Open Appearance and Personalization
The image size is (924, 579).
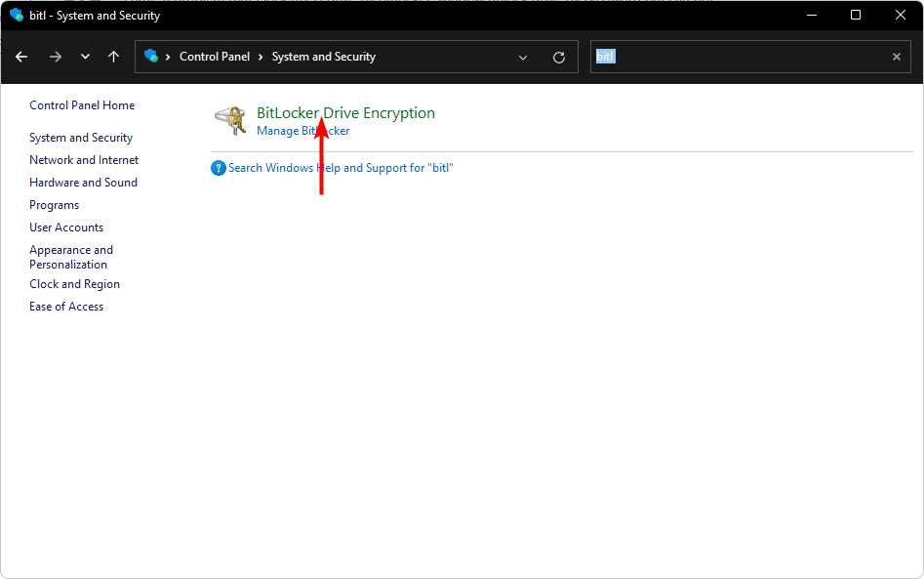(71, 257)
